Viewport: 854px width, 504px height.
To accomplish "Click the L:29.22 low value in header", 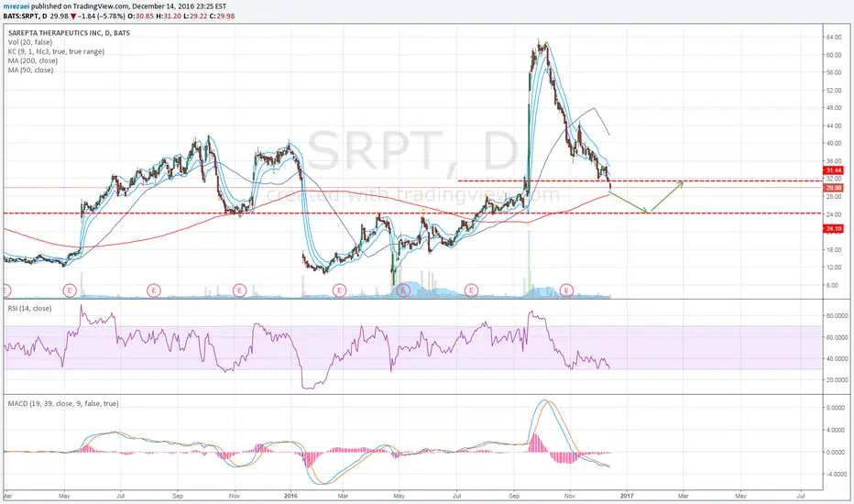I will (195, 16).
